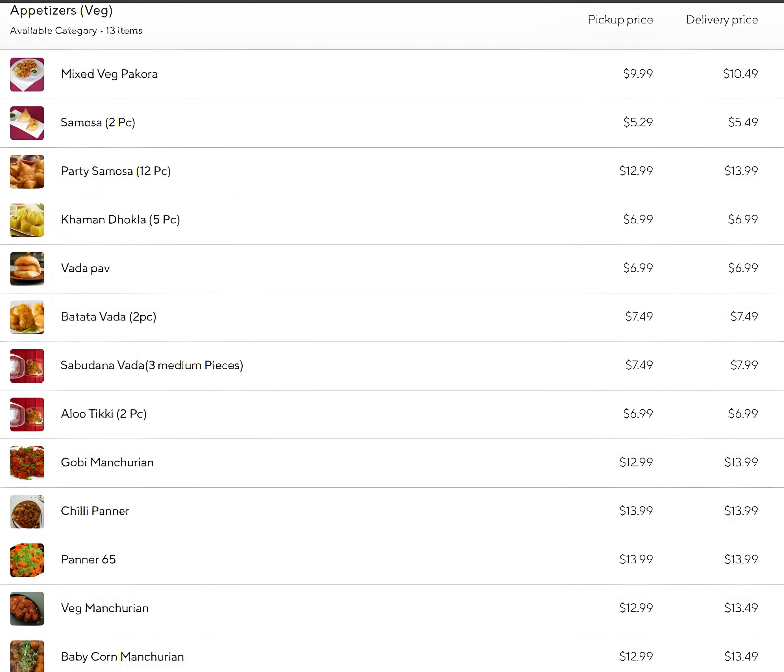Select the Aloo Tikki (2 Pc) item name
Image resolution: width=784 pixels, height=672 pixels.
click(x=104, y=414)
